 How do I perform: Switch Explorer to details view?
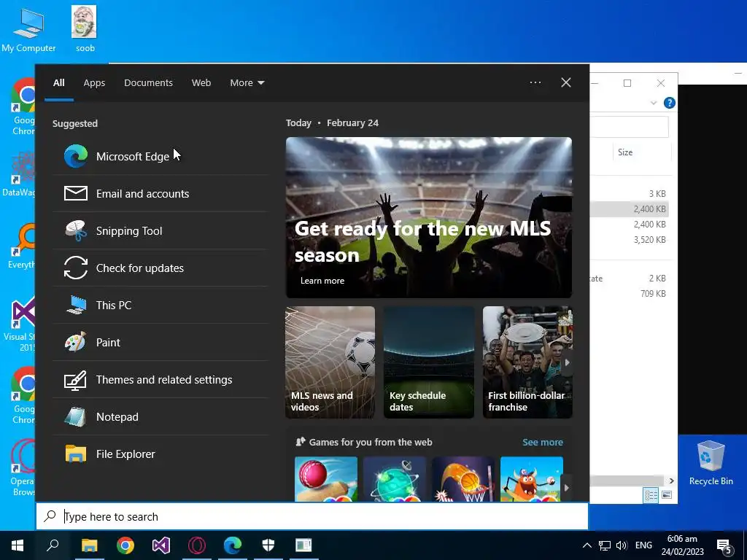pyautogui.click(x=651, y=495)
